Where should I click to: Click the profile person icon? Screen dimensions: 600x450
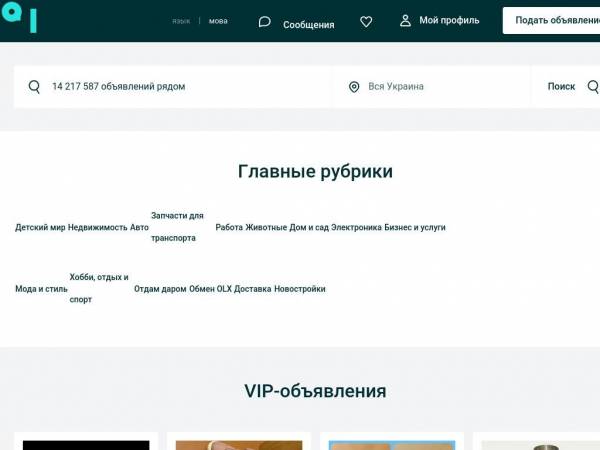pyautogui.click(x=405, y=21)
